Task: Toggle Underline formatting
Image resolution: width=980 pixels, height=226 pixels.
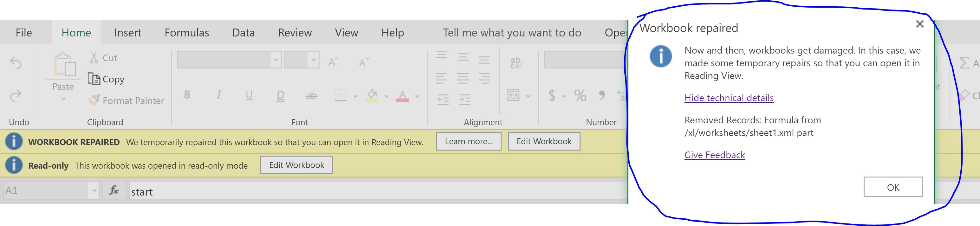Action: [249, 95]
